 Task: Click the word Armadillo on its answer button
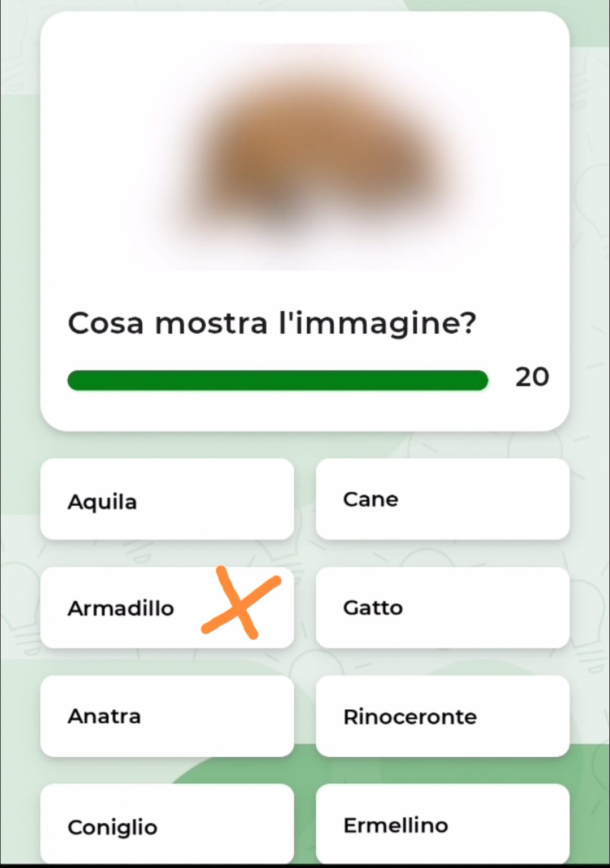121,609
